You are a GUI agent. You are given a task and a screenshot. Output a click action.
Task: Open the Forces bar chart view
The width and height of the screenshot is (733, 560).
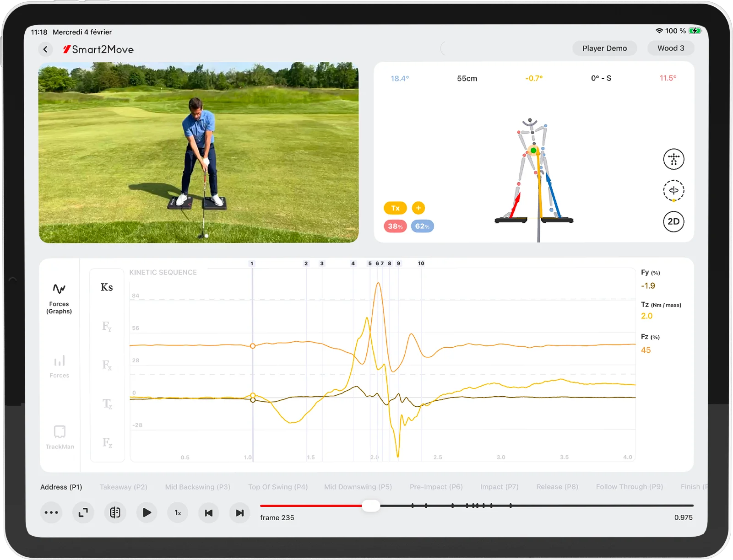59,366
